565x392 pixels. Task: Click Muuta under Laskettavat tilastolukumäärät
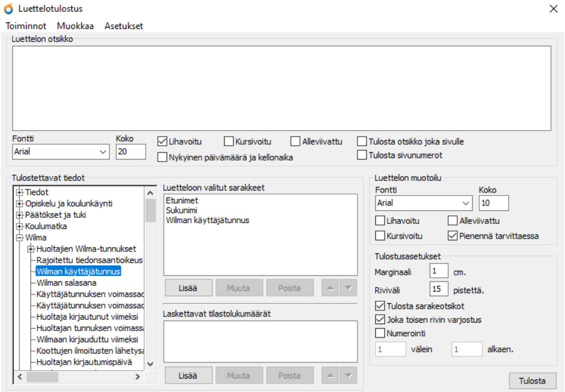pos(239,376)
